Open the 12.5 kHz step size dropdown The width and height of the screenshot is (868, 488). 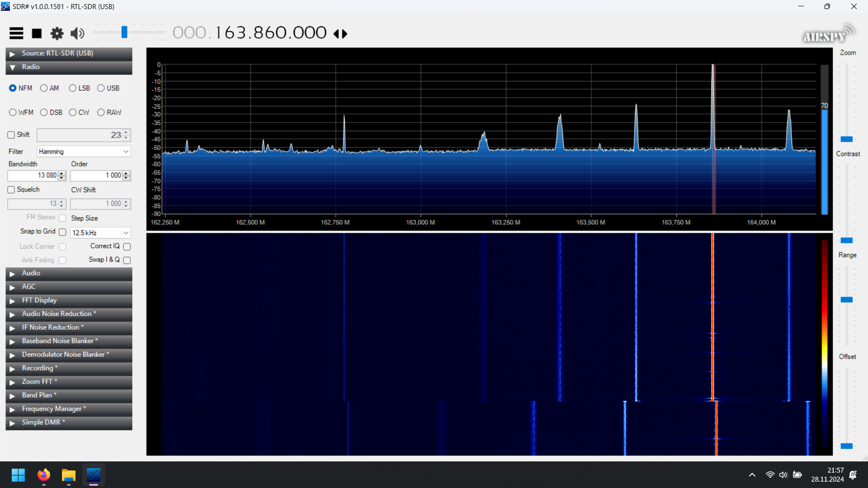(x=100, y=233)
